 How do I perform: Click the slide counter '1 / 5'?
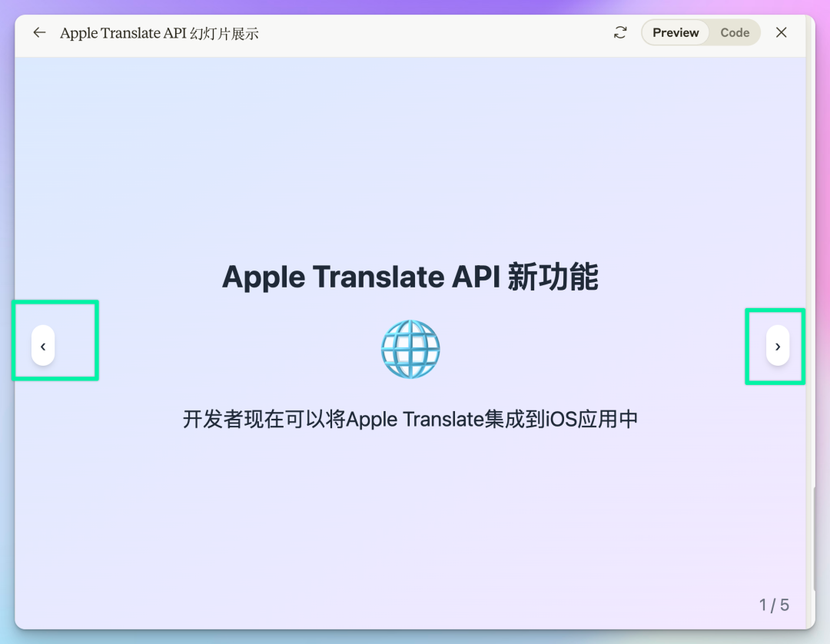774,605
